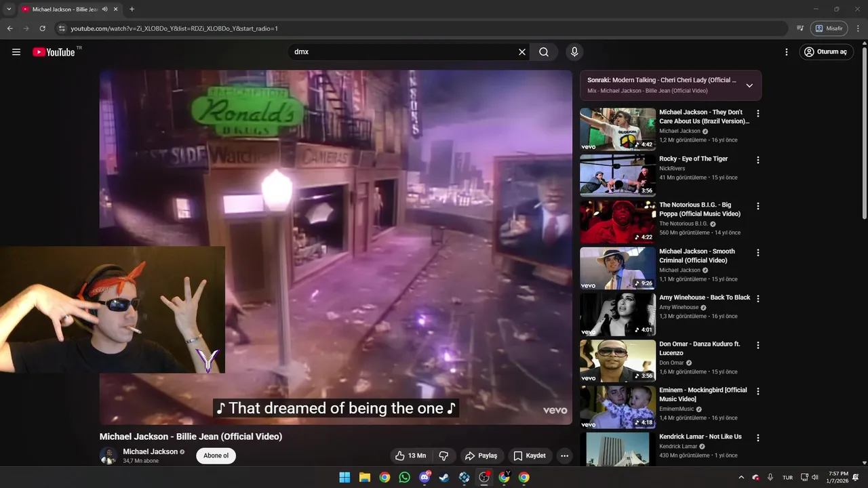Click the Oturum aç sign-in button
This screenshot has height=488, width=868.
[826, 52]
